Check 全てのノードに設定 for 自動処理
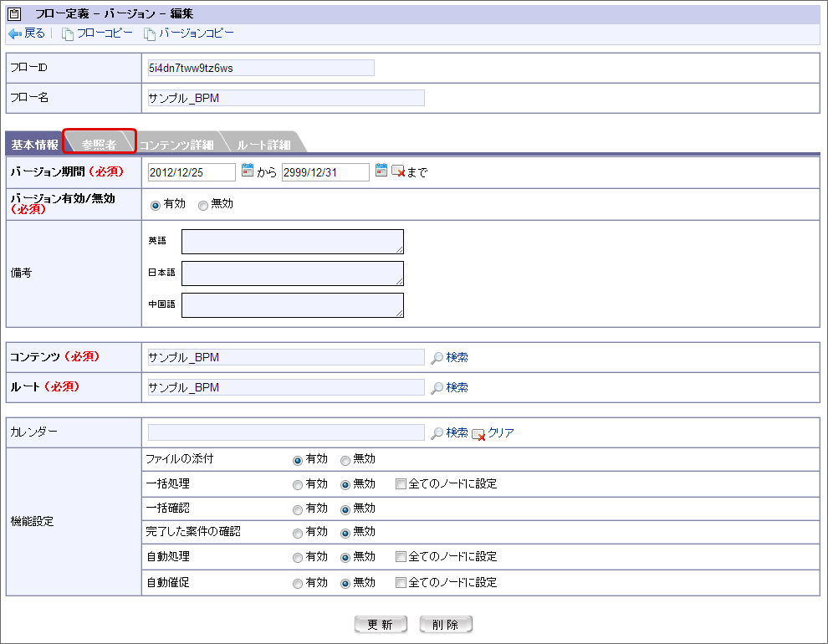The image size is (828, 644). click(401, 557)
